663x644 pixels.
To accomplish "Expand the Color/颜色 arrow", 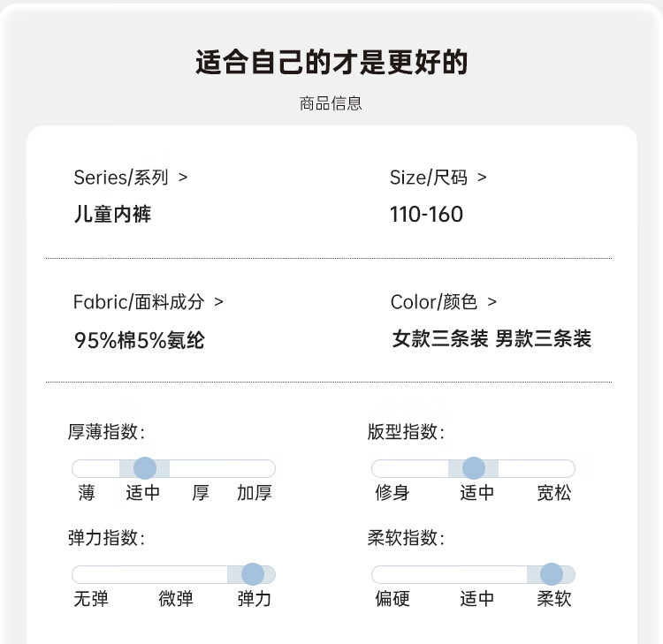I will point(492,302).
